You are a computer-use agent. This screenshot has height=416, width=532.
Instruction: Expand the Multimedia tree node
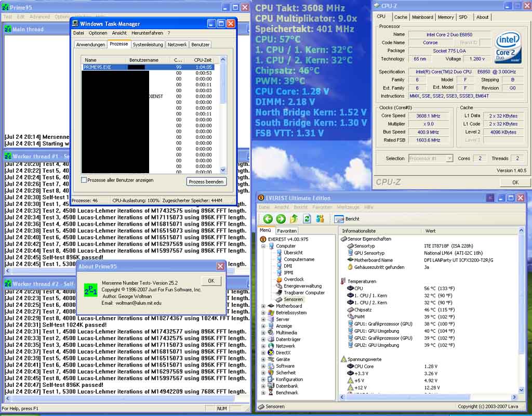[263, 333]
